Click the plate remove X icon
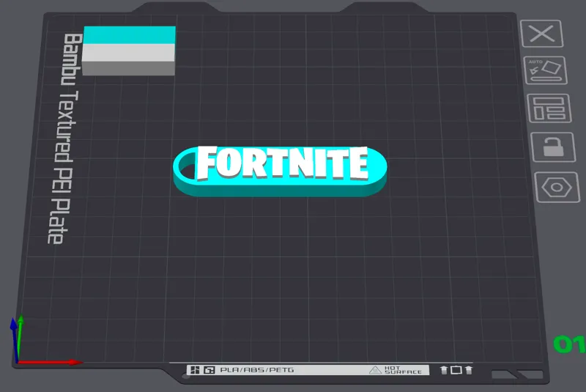 [541, 34]
